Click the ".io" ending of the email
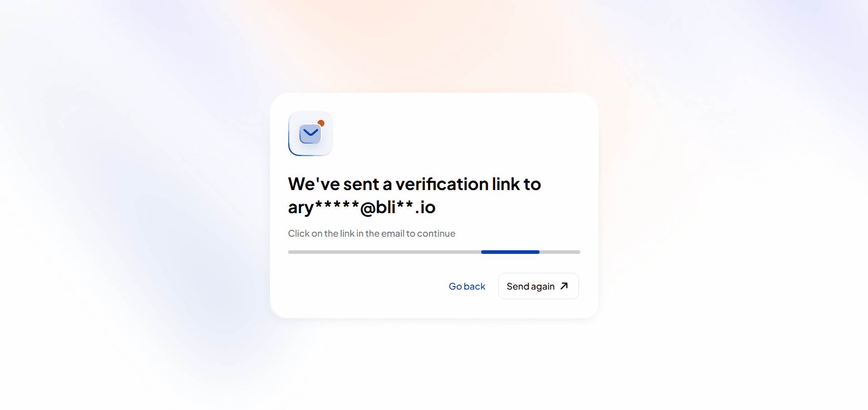The image size is (868, 410). click(425, 208)
